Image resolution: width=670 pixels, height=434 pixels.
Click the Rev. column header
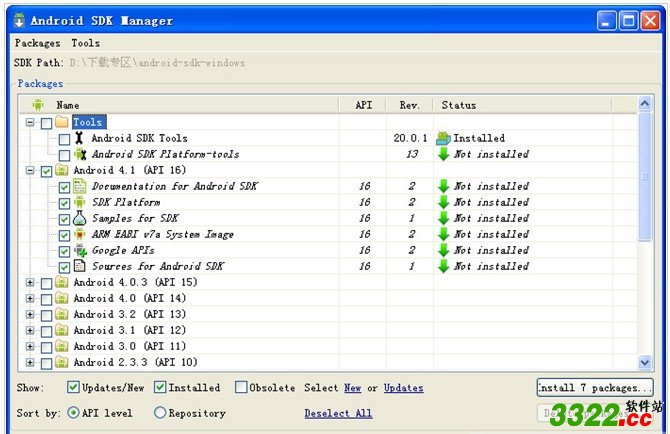[x=409, y=105]
